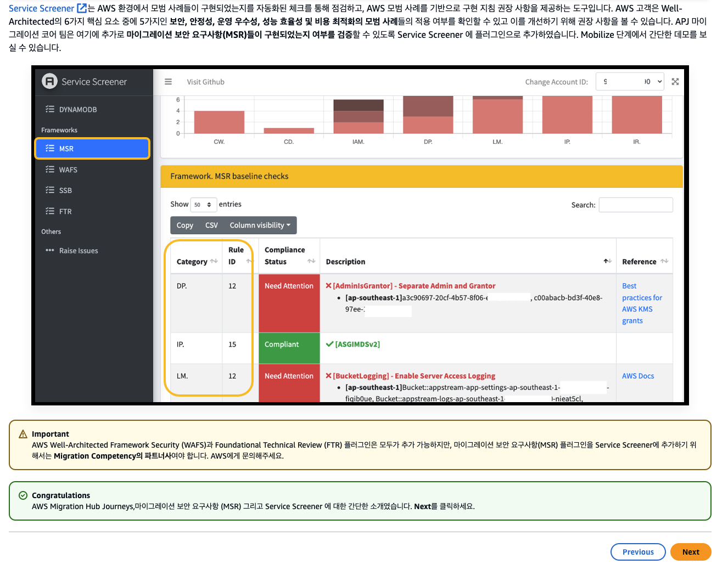This screenshot has height=570, width=728.
Task: Click the Next button
Action: tap(691, 552)
